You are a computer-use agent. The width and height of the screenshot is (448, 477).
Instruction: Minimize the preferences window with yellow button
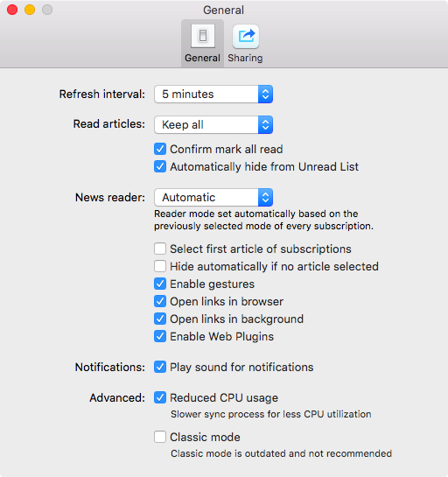click(x=30, y=10)
